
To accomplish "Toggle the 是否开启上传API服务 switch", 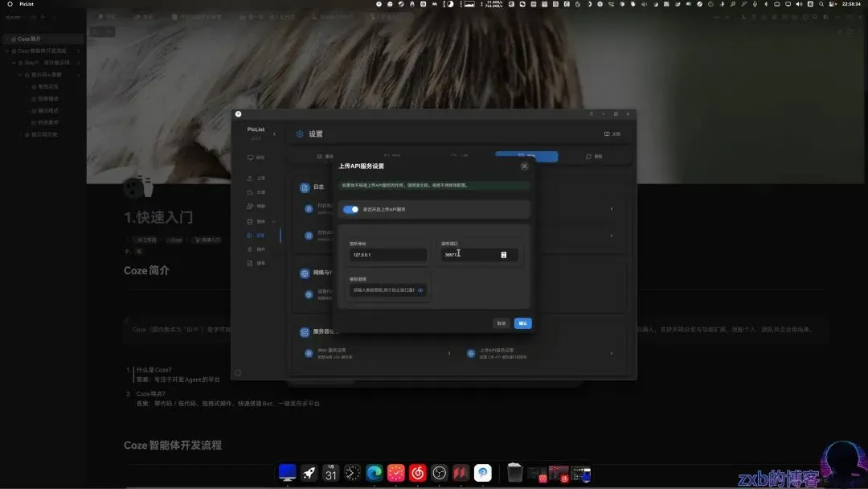I will [x=350, y=209].
